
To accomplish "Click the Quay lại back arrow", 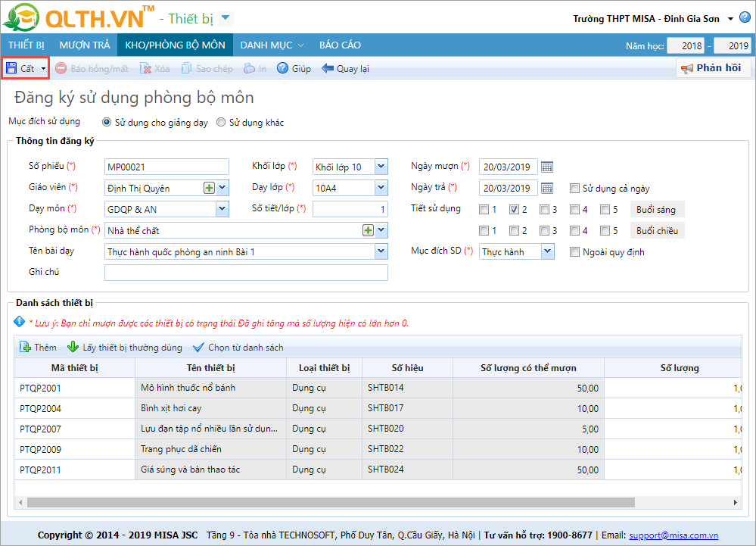I will tap(328, 68).
